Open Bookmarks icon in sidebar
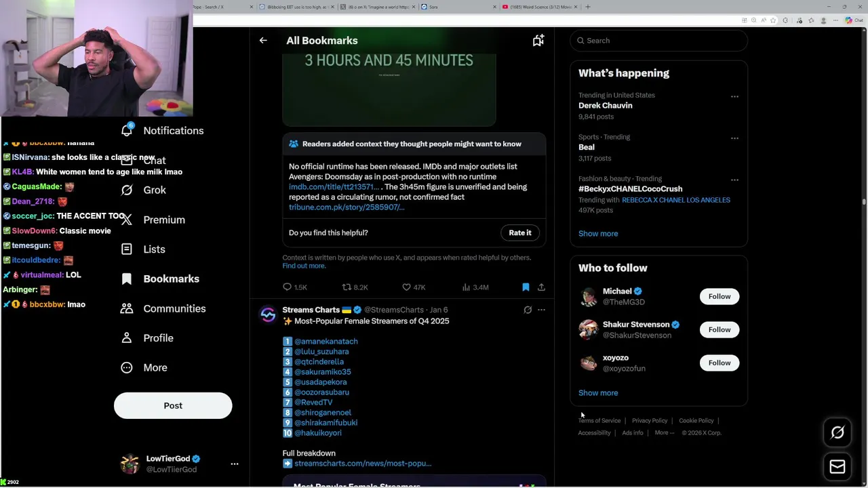 tap(127, 279)
